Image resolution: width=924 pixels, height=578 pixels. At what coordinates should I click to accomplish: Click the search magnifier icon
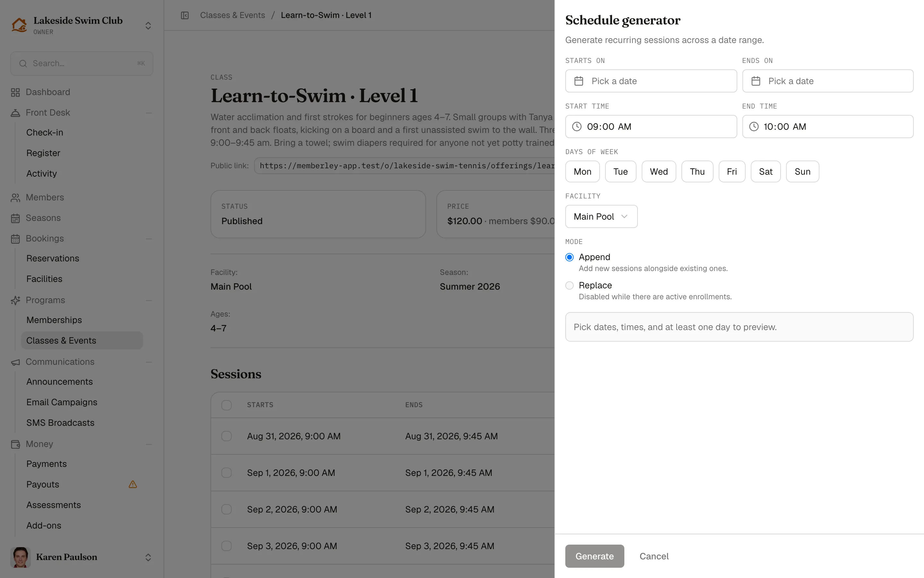click(23, 64)
